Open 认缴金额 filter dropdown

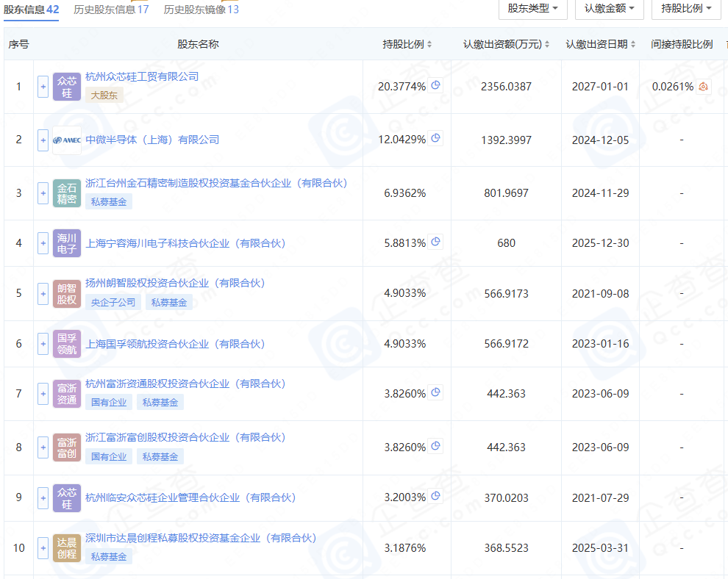609,8
